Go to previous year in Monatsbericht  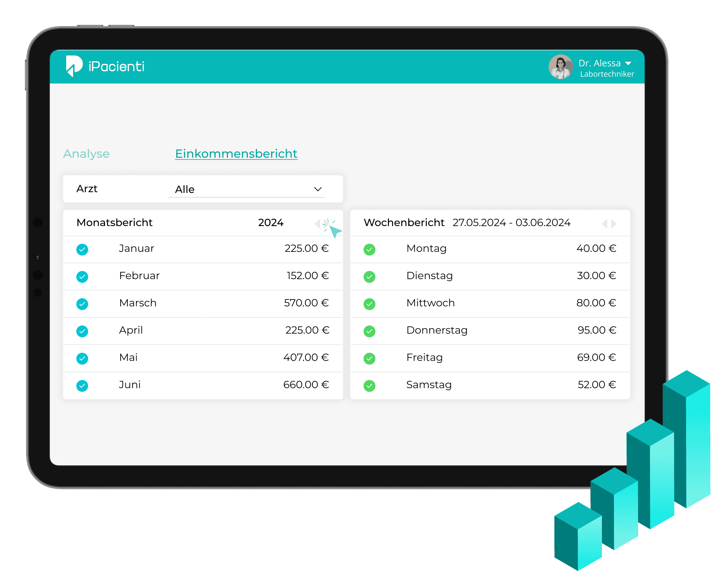click(317, 223)
